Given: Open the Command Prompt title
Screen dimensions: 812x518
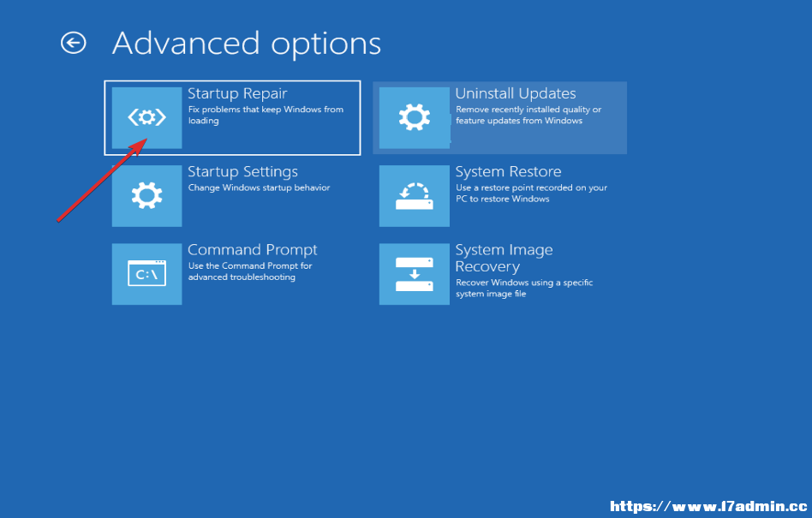Looking at the screenshot, I should [x=252, y=250].
